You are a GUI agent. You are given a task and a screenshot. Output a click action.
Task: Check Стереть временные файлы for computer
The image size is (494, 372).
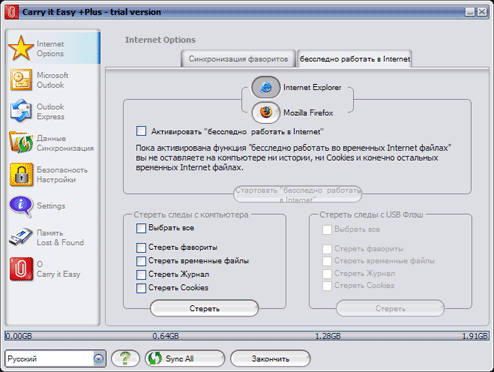(141, 261)
